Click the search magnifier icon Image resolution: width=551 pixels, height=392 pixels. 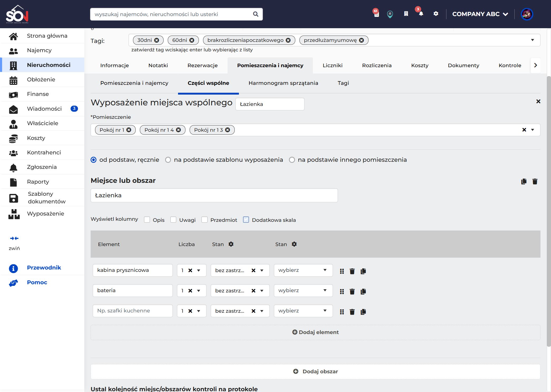pos(255,14)
